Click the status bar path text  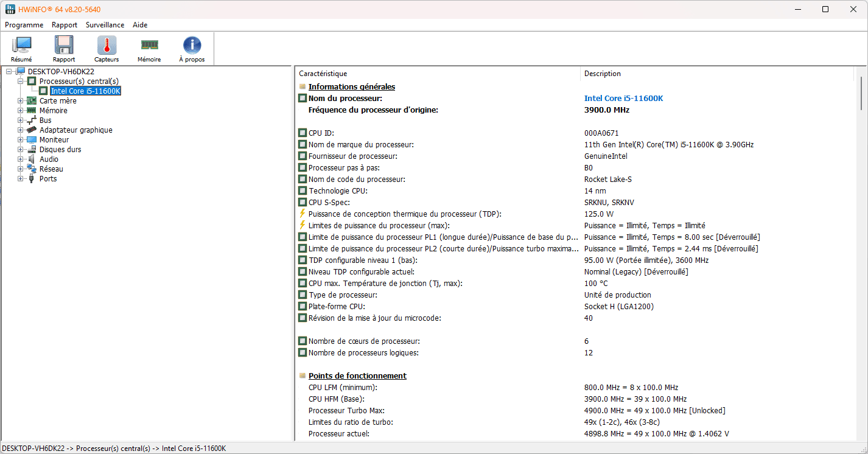[x=114, y=448]
